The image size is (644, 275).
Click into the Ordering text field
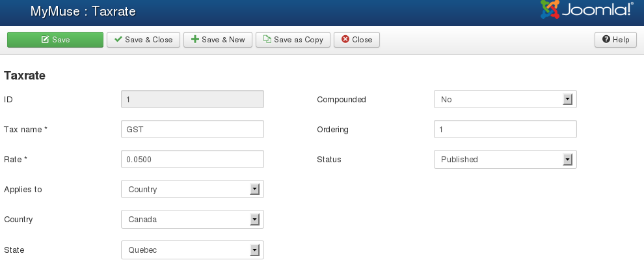tap(505, 130)
